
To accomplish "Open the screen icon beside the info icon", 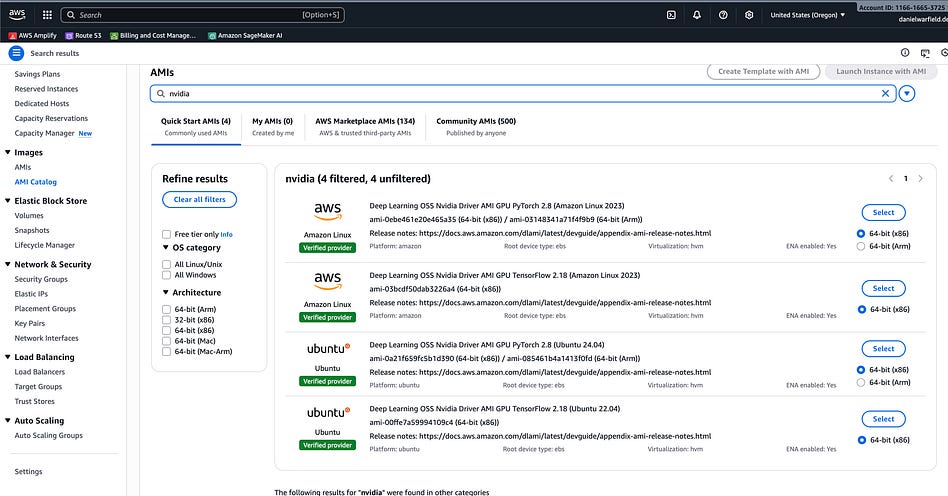I will tap(925, 53).
